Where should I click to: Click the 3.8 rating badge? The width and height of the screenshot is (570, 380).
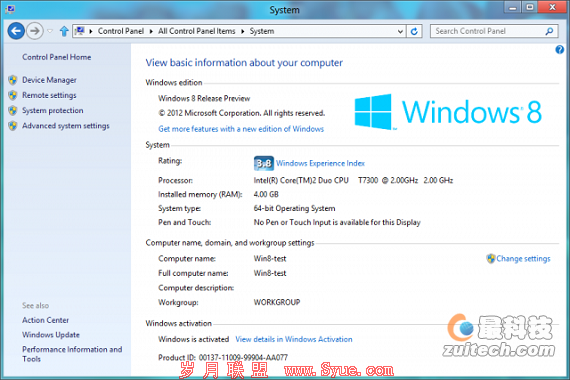click(x=264, y=163)
